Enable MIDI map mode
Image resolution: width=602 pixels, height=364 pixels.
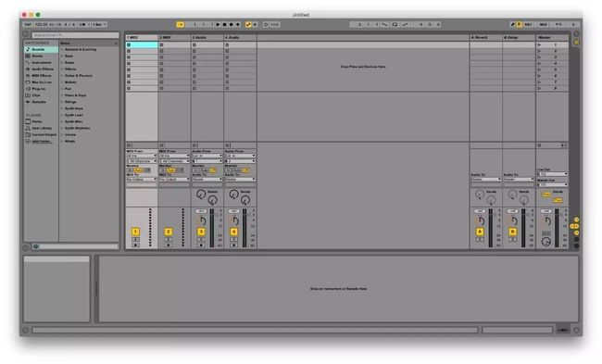(544, 25)
